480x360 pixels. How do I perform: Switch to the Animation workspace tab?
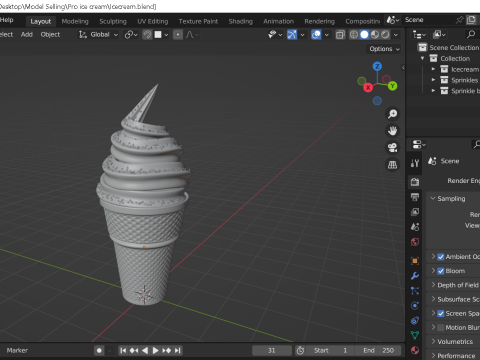pos(278,21)
